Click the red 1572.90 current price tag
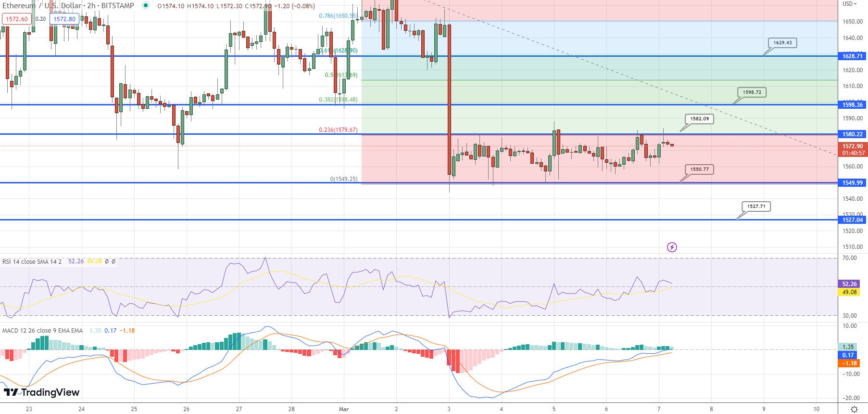 tap(853, 146)
